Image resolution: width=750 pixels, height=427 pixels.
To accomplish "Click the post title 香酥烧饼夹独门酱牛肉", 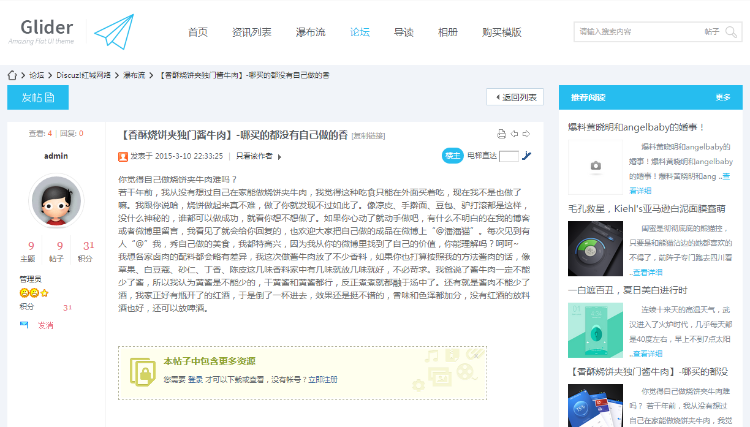I will click(x=233, y=135).
